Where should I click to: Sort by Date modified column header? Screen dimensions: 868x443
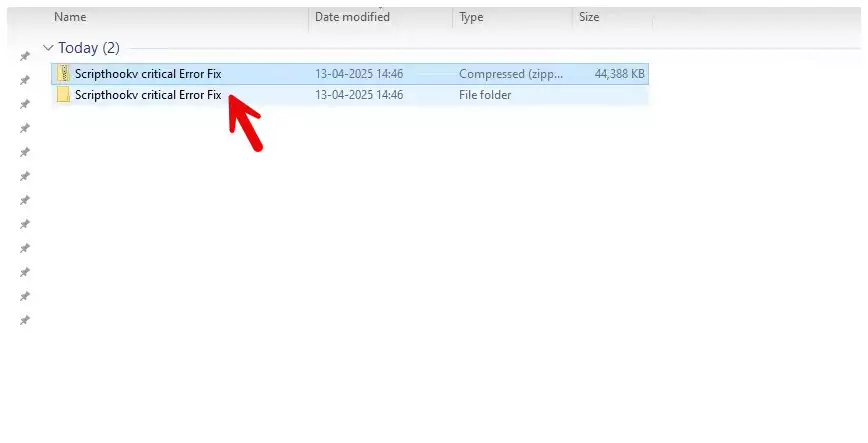click(352, 17)
